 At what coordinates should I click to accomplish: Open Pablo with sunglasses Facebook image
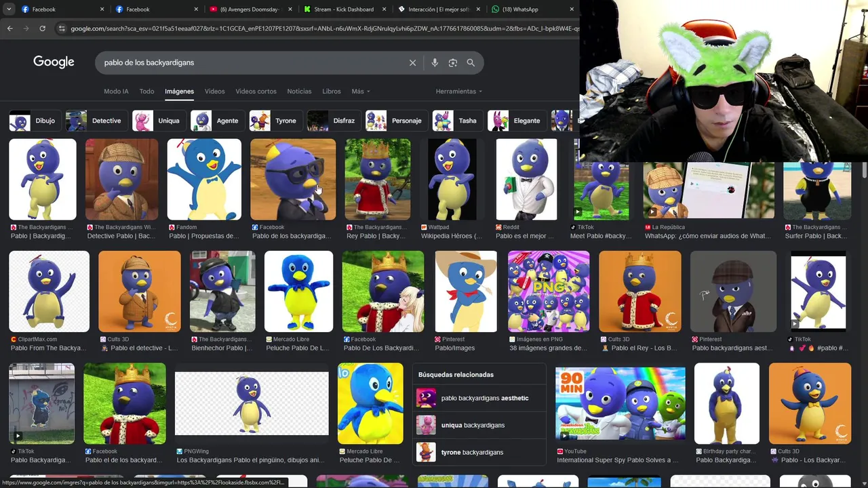(293, 180)
